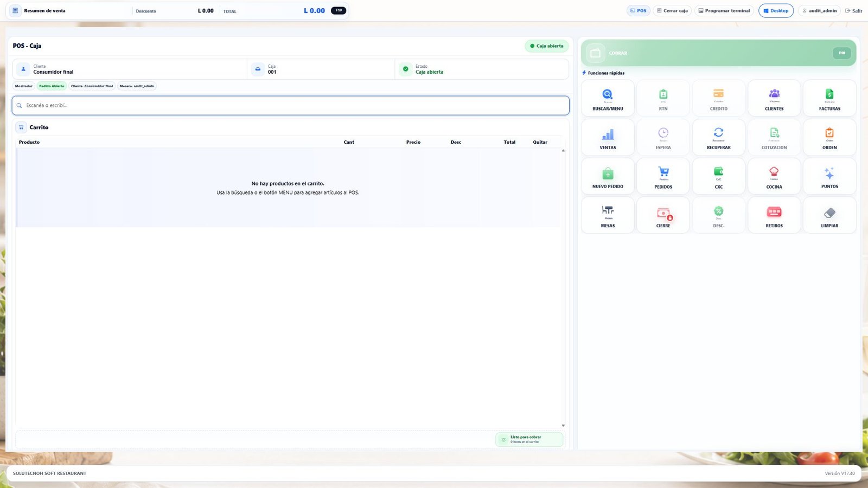Put the sale on ESPERA
Viewport: 868px width, 488px height.
click(663, 137)
